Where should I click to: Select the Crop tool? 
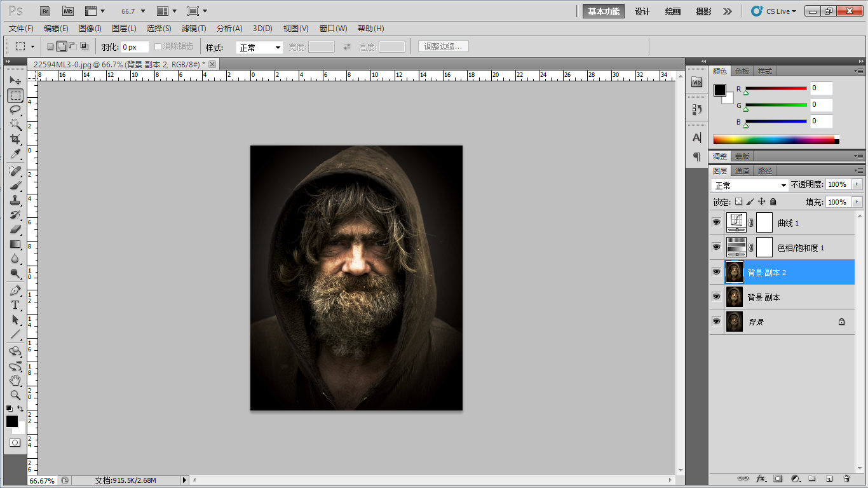(x=15, y=139)
